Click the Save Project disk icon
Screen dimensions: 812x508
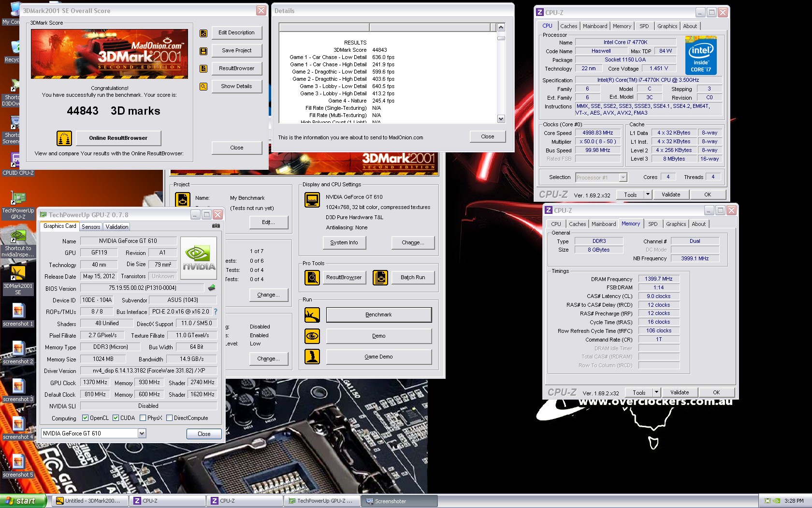click(203, 51)
